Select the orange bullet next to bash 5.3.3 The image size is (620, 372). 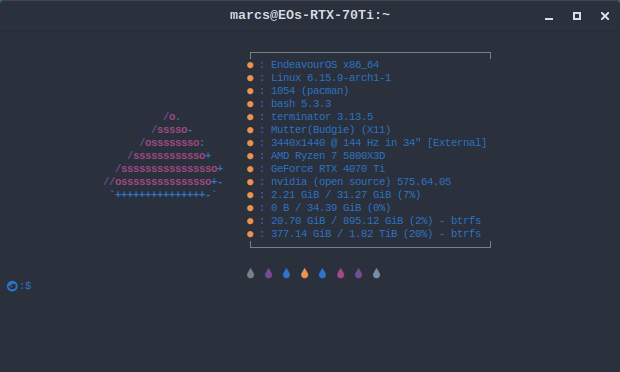(x=250, y=104)
